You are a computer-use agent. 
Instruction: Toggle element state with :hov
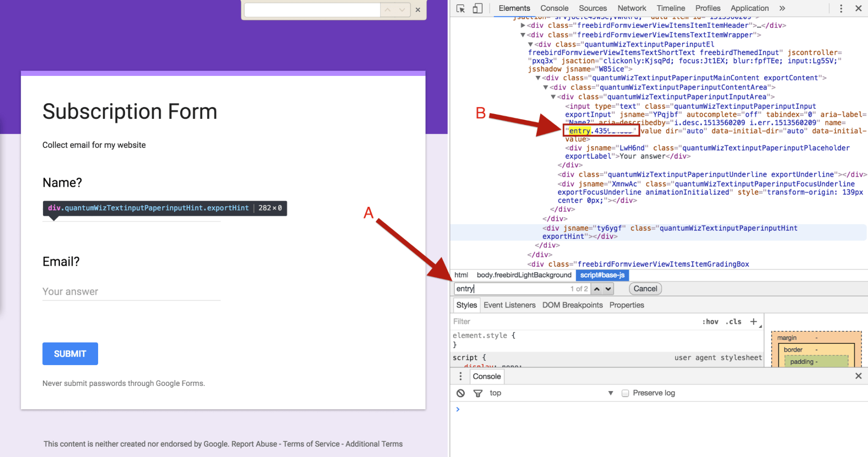click(x=710, y=322)
